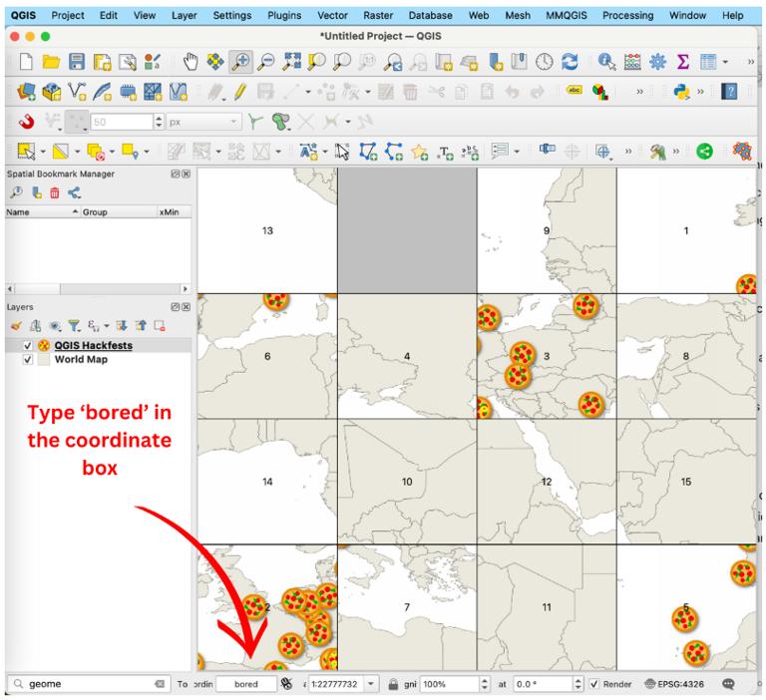The height and width of the screenshot is (700, 766).
Task: Expand the attribute table icon dropdown arrow
Action: (725, 62)
